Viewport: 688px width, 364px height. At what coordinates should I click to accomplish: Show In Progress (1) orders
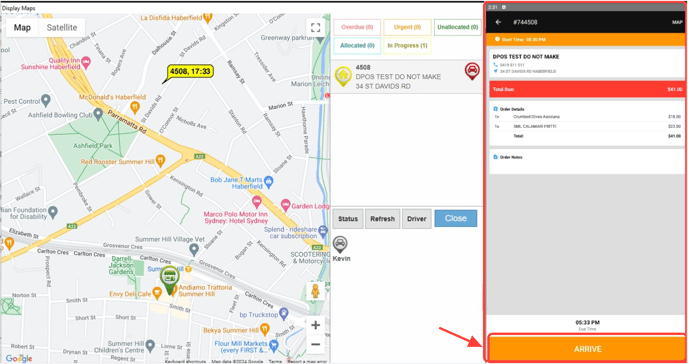407,46
